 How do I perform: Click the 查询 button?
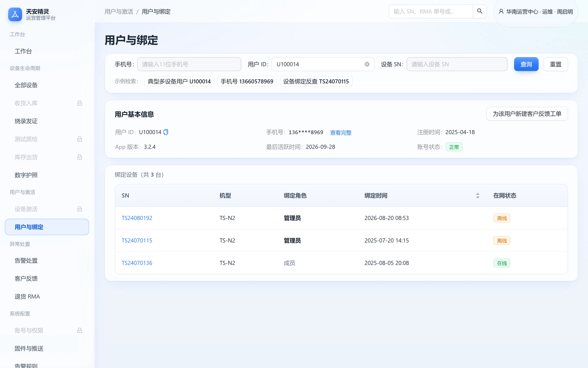tap(526, 64)
